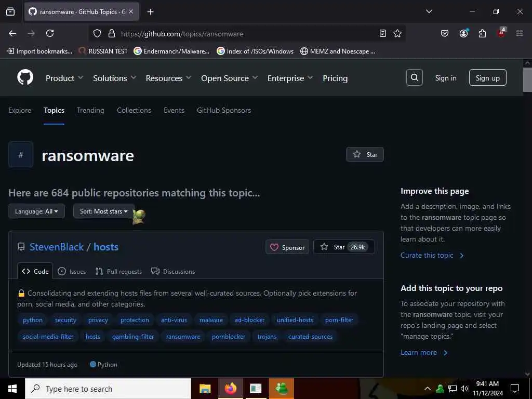
Task: Click the Learn more link
Action: pos(424,353)
